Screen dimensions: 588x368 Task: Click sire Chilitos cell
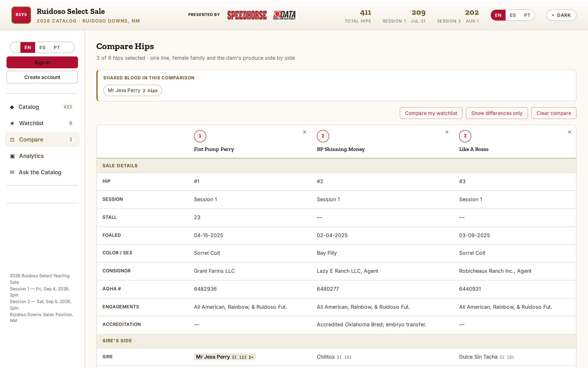334,357
